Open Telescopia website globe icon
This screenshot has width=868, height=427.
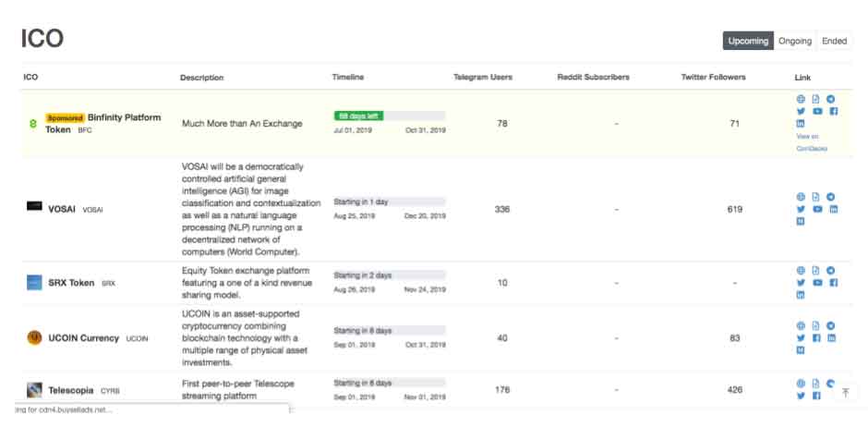[x=801, y=384]
